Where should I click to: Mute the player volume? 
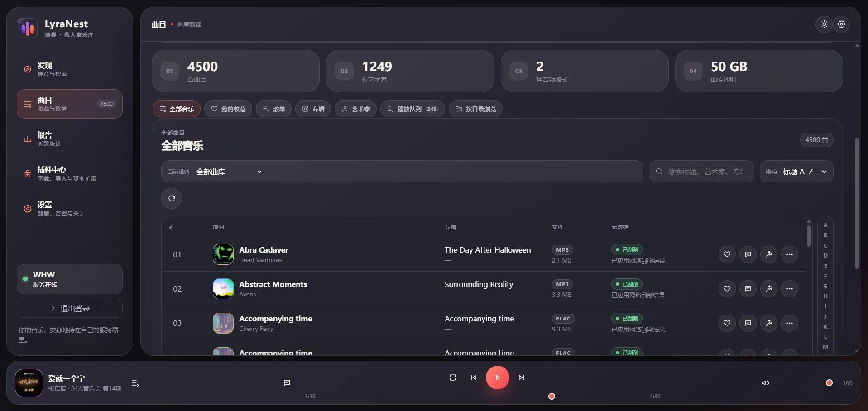765,383
